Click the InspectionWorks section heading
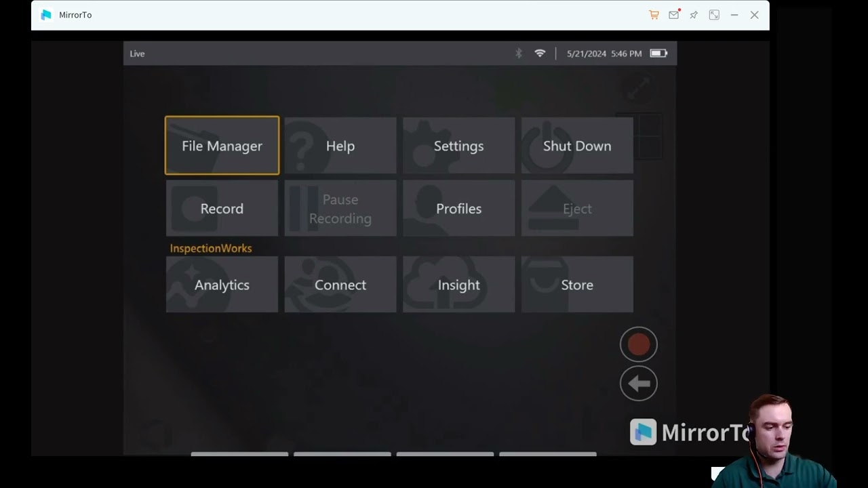868x488 pixels. (x=211, y=248)
